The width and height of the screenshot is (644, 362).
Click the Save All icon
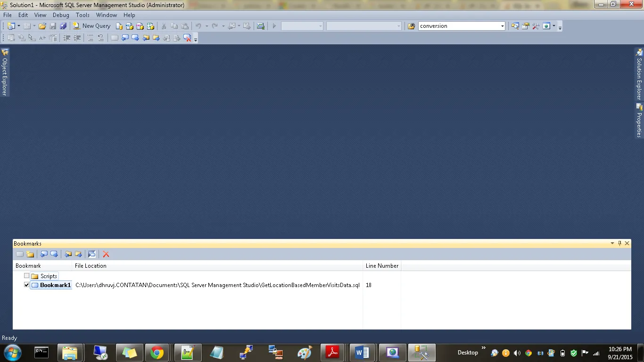63,26
